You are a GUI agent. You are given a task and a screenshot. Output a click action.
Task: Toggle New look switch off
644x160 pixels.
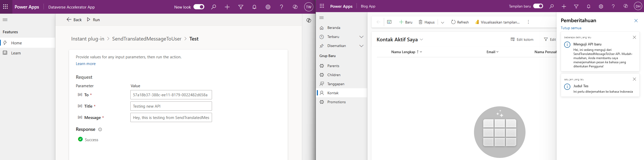[x=199, y=7]
